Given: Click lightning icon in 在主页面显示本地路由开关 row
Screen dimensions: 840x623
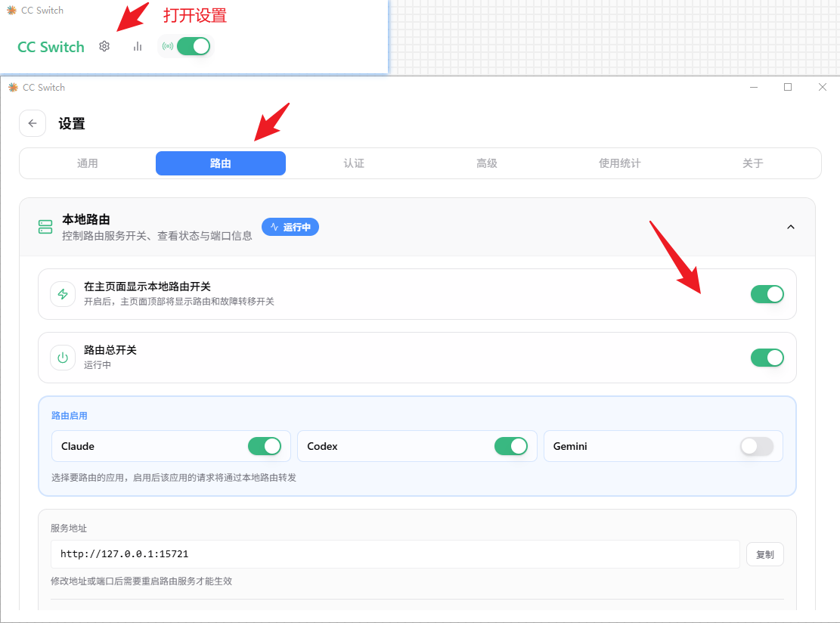Looking at the screenshot, I should 63,294.
